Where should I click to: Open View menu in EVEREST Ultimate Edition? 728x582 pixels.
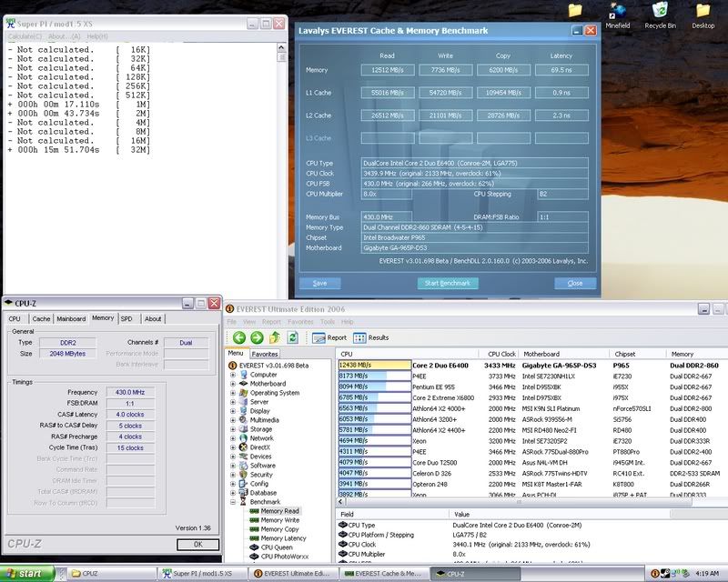pos(249,322)
